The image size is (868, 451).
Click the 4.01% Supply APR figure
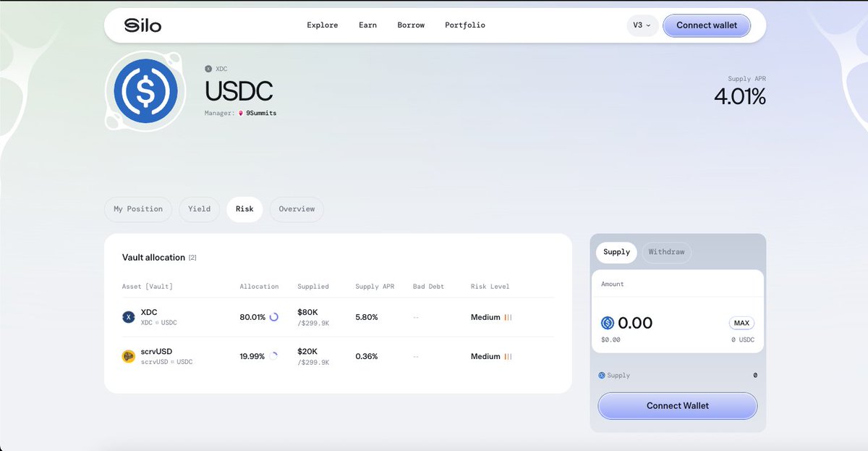[740, 96]
